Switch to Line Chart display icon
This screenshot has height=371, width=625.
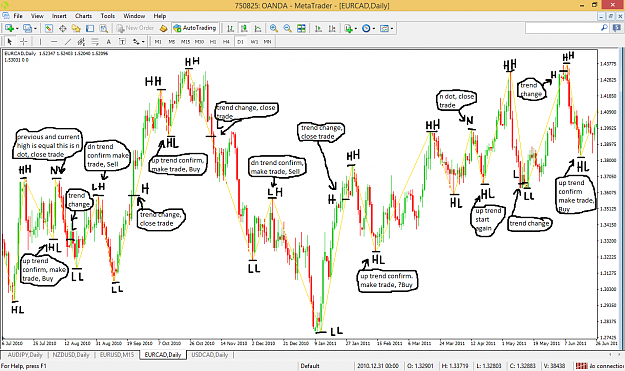(x=258, y=28)
